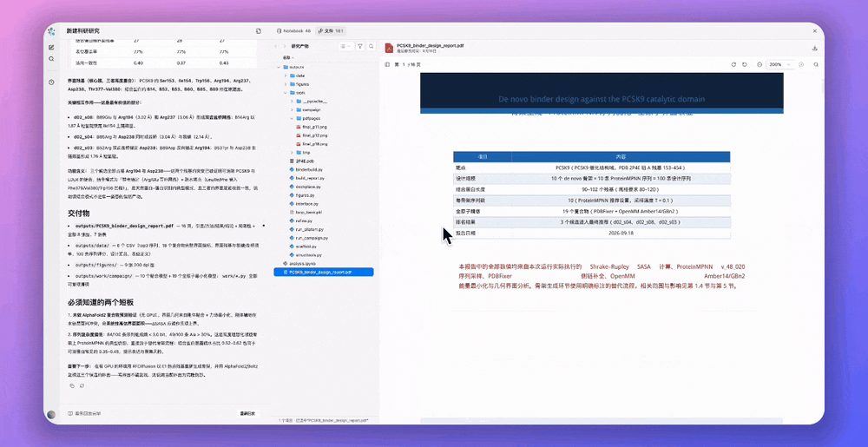The height and width of the screenshot is (447, 868).
Task: Open structtools.py file
Action: coord(306,255)
